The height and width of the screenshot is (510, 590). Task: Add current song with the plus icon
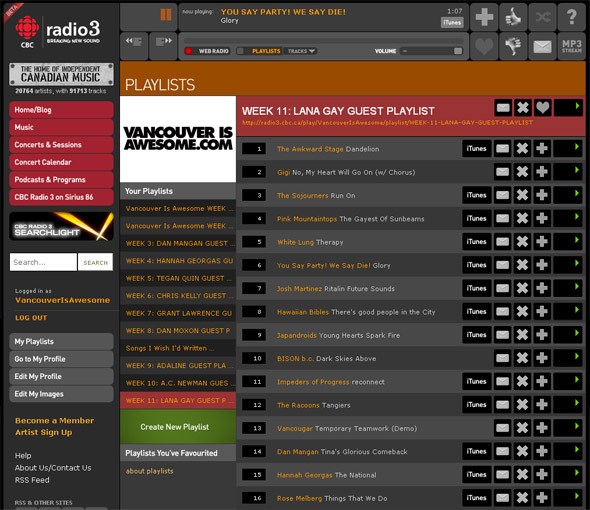click(484, 17)
